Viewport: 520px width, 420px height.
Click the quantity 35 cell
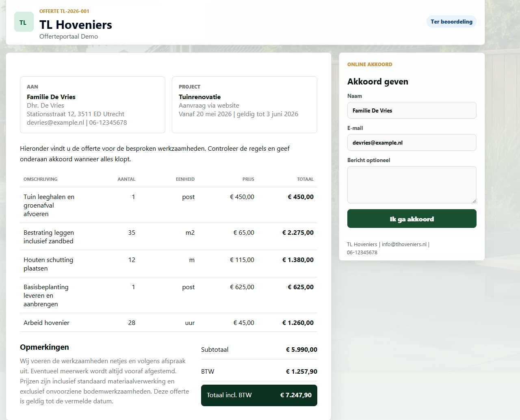point(132,233)
